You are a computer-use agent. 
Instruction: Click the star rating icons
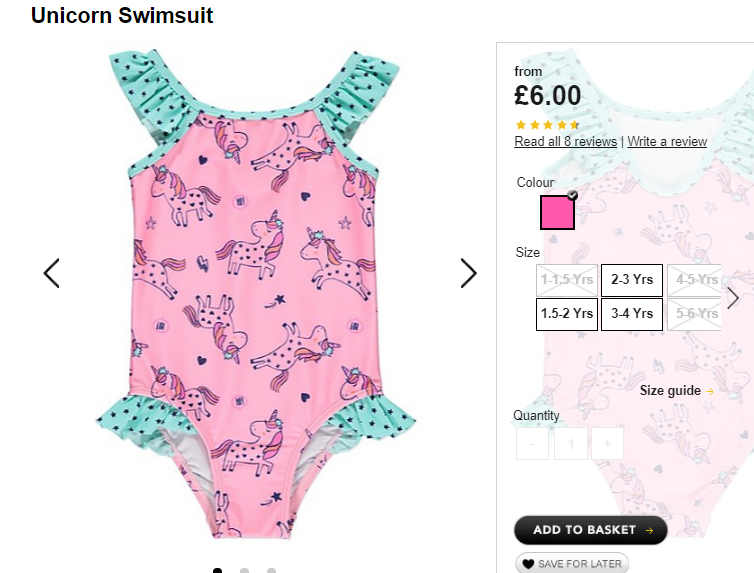point(547,125)
